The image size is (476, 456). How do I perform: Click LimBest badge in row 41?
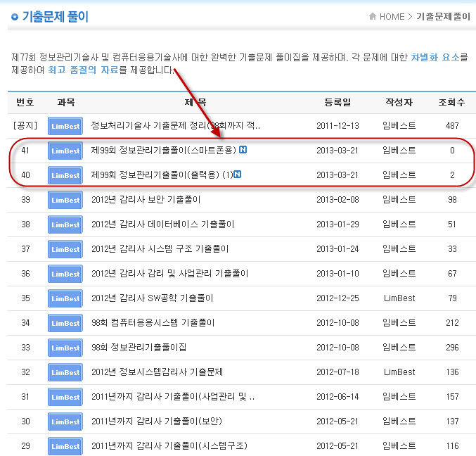tap(65, 151)
